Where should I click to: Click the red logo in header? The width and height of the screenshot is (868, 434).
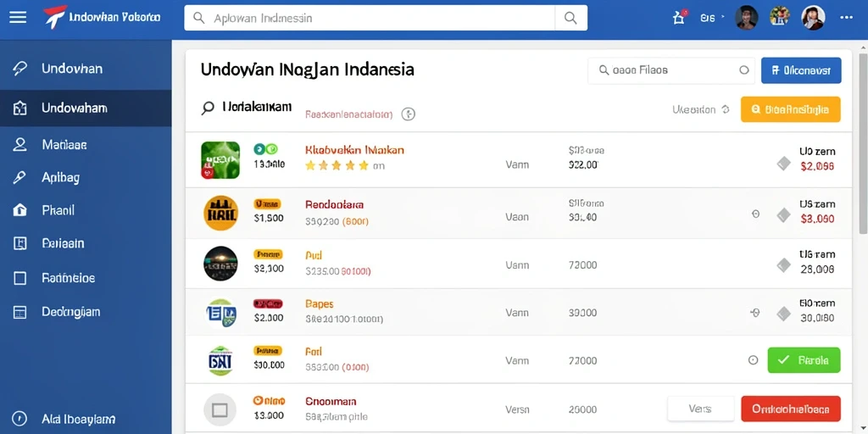tap(55, 17)
